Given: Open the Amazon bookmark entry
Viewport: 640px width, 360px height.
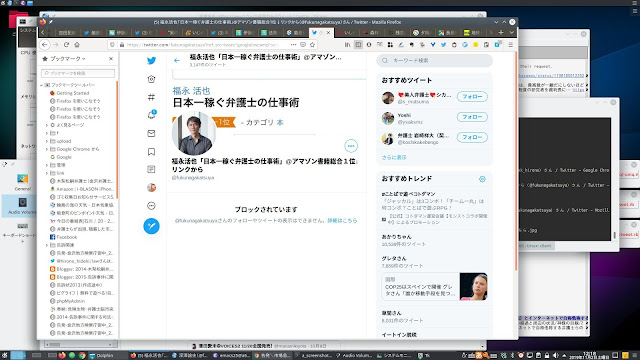Looking at the screenshot, I should click(x=82, y=189).
